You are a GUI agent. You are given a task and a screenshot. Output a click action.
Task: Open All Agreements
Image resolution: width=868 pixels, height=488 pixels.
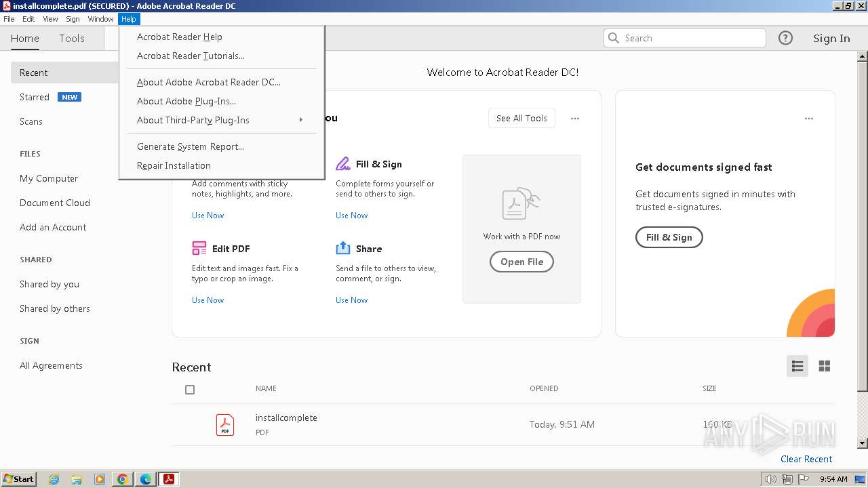[x=51, y=365]
